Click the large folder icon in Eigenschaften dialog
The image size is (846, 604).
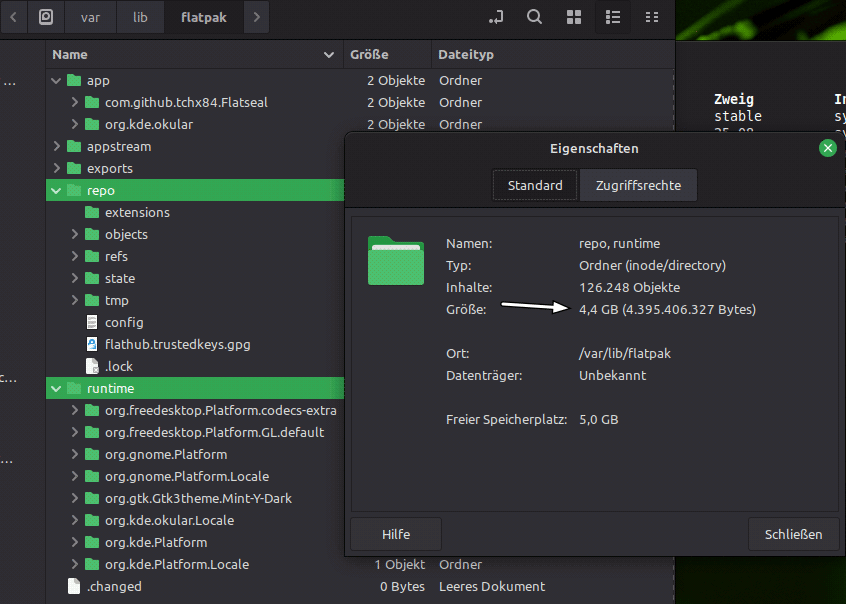point(395,260)
